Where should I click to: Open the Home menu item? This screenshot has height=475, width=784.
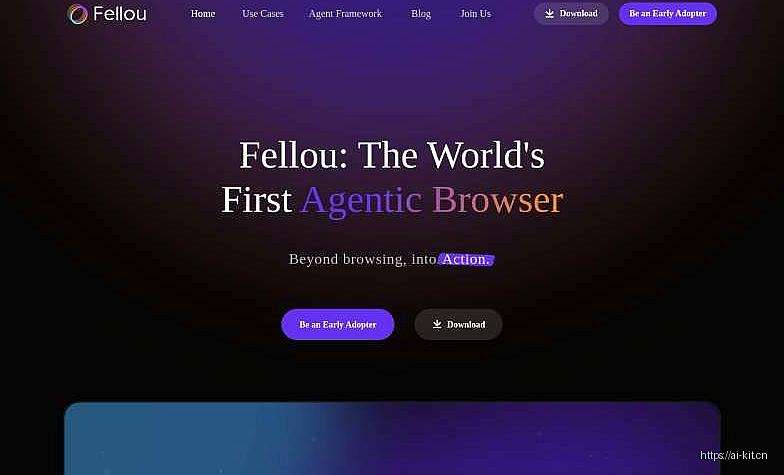203,14
